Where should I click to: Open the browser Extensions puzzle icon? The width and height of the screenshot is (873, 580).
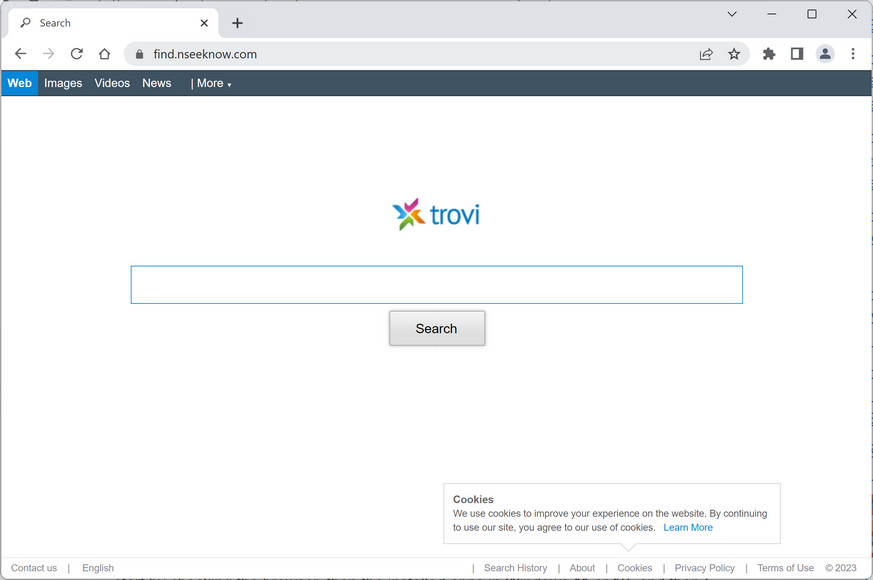click(768, 54)
